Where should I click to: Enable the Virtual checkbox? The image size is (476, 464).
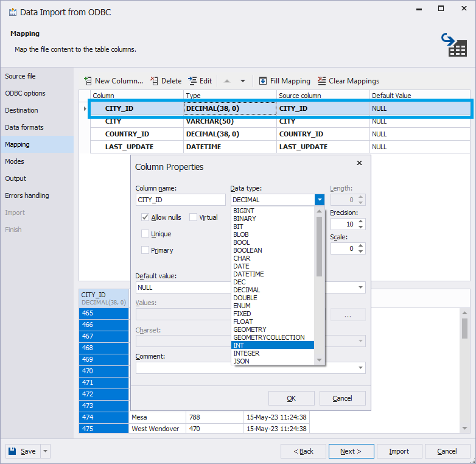(x=193, y=217)
